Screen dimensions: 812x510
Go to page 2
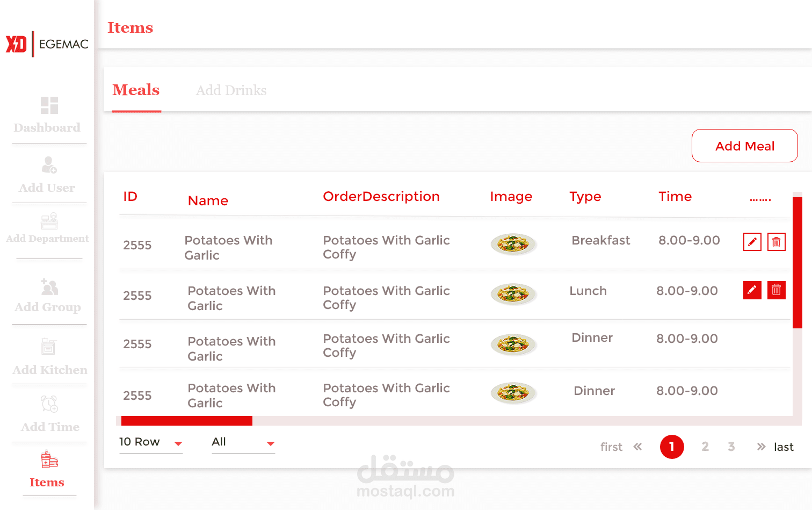(x=705, y=447)
